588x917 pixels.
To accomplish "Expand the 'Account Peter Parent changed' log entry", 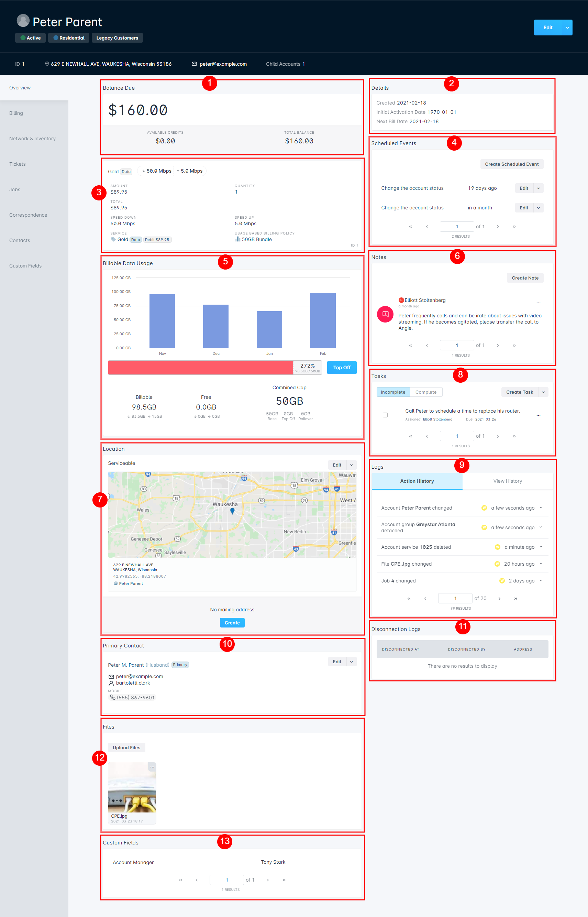I will [541, 507].
